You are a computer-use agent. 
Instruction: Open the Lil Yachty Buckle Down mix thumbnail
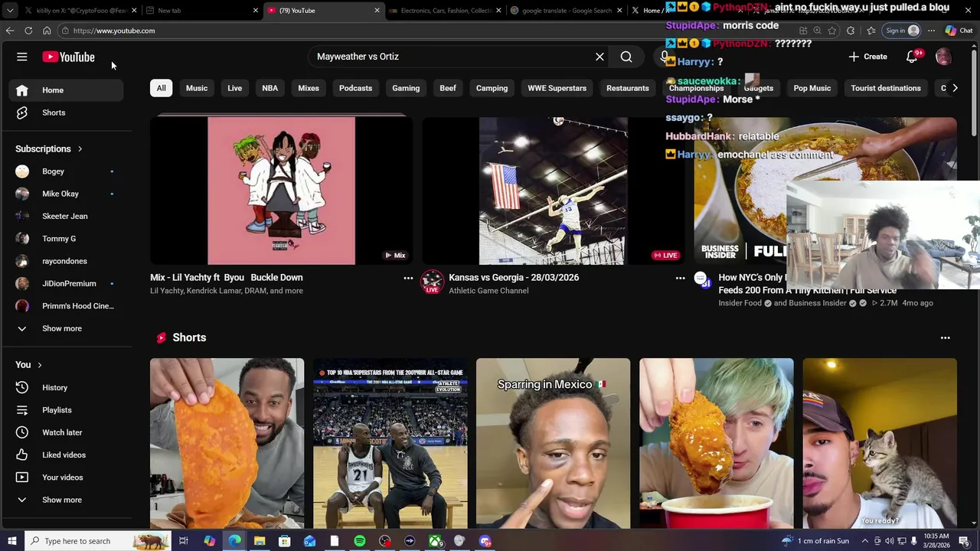pyautogui.click(x=281, y=191)
